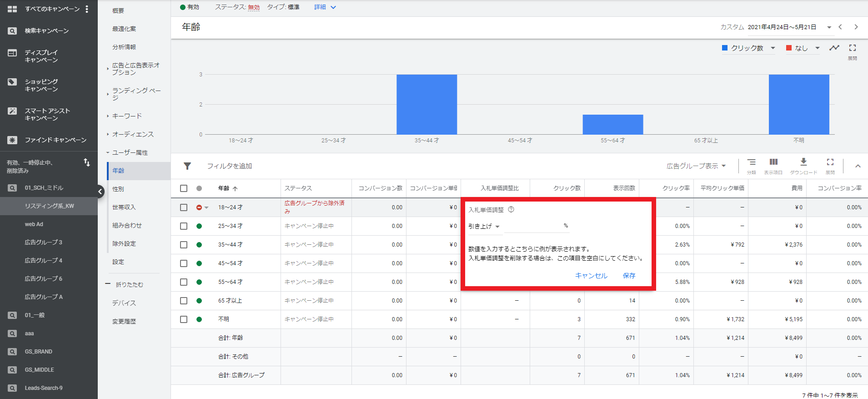Click the スマート アシスト キャンペーン icon

tap(12, 111)
